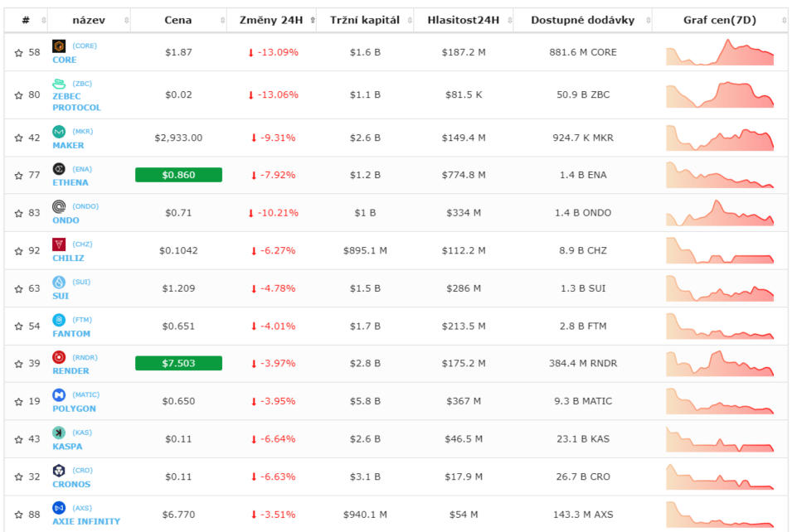Screen dimensions: 792x532
Task: Toggle favorite star for Polygon row
Action: point(19,402)
